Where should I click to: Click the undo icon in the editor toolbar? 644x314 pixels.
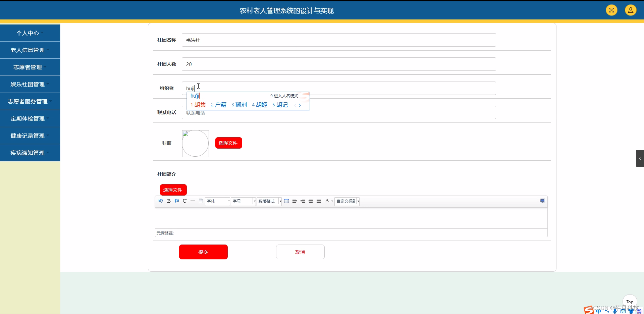point(160,201)
